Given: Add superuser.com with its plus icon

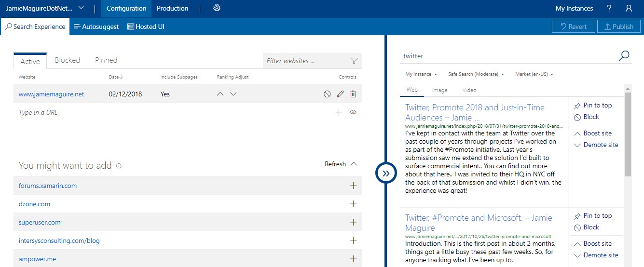Looking at the screenshot, I should point(353,222).
